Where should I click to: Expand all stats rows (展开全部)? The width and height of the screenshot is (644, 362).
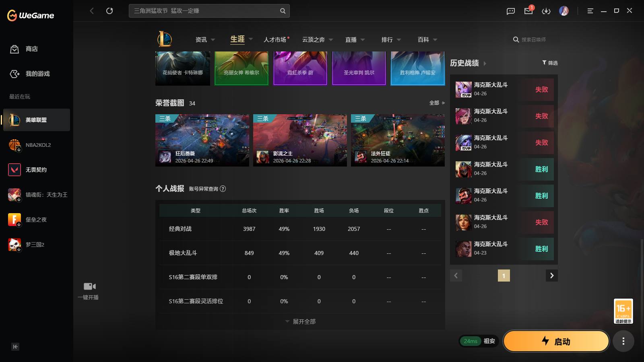tap(300, 322)
